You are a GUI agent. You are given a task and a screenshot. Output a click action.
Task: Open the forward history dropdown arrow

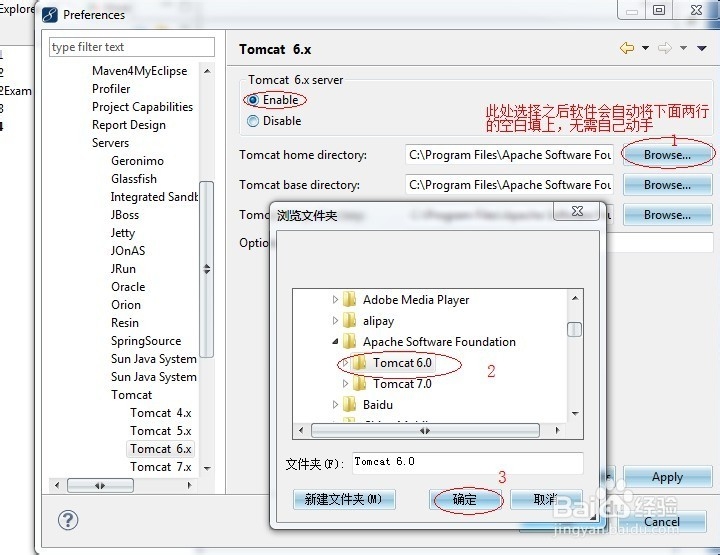tap(683, 48)
